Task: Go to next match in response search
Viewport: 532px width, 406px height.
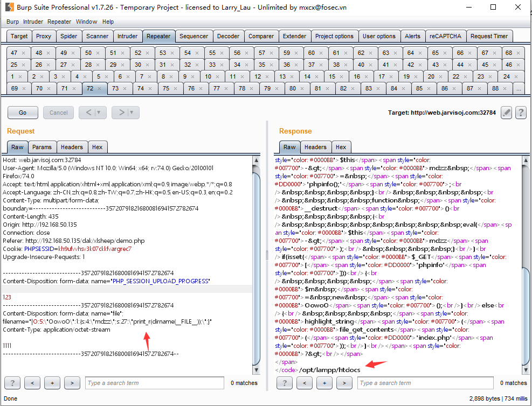Action: [x=344, y=383]
